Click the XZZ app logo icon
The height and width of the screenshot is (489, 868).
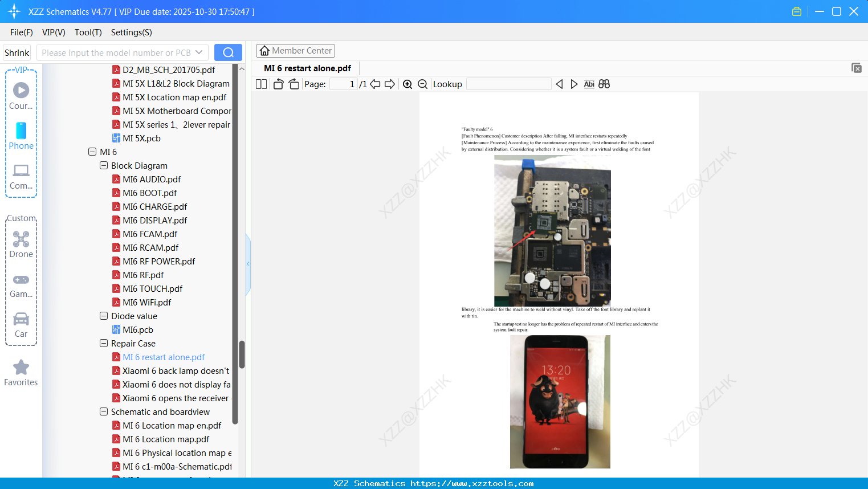[14, 11]
